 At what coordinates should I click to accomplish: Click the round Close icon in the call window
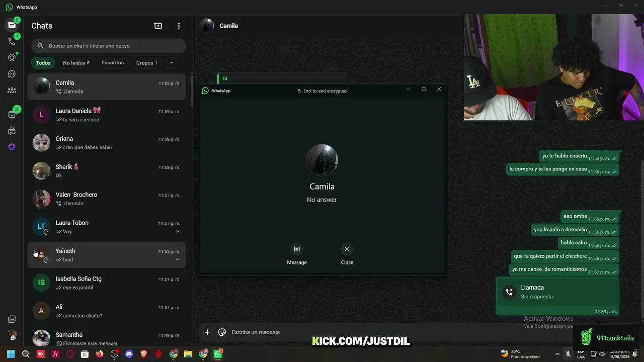coord(347,249)
